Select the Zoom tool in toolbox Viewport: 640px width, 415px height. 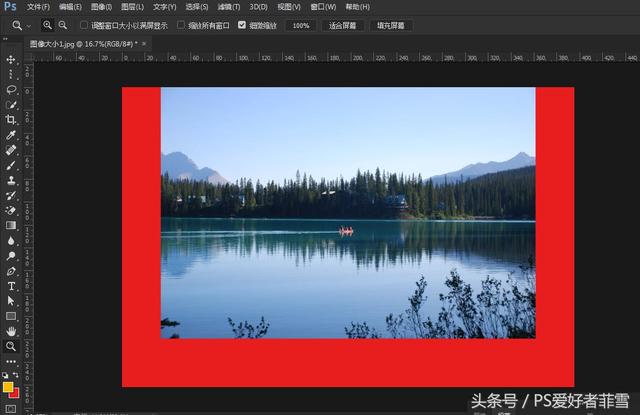pos(11,346)
